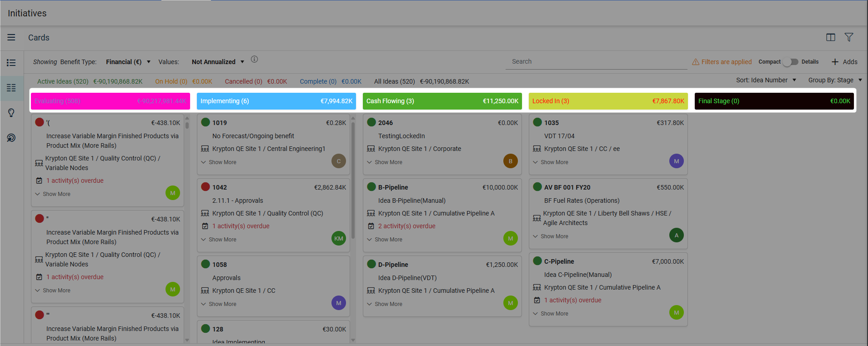The width and height of the screenshot is (868, 346).
Task: Toggle the Compact/Details switch
Action: (791, 62)
